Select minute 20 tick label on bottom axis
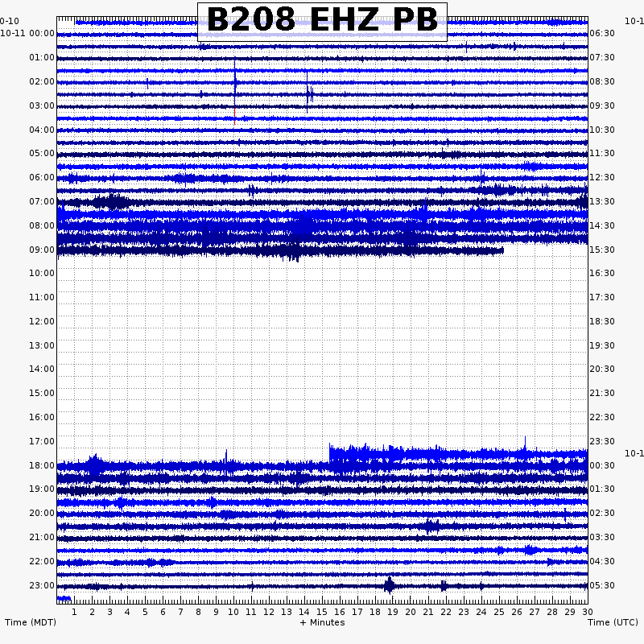Viewport: 644px width, 644px height. 411,612
